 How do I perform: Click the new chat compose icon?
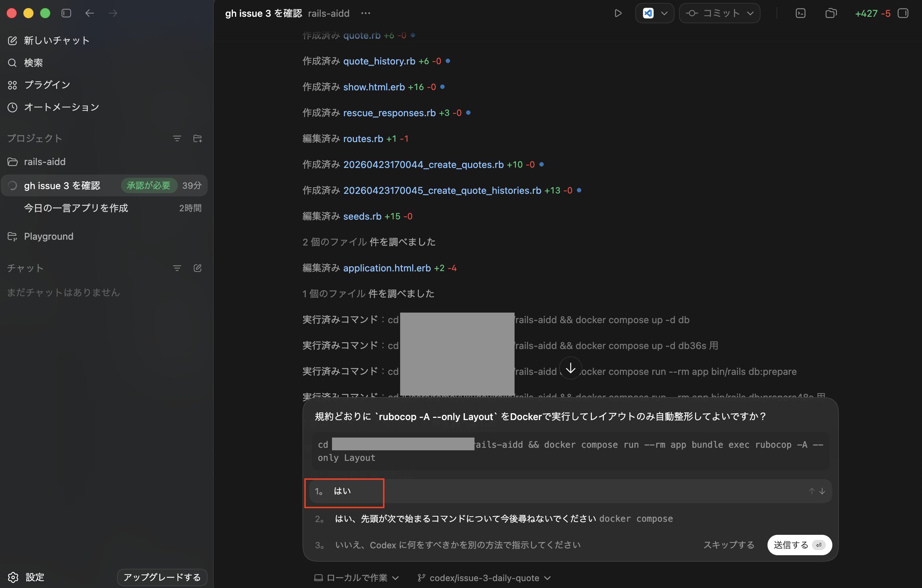pos(12,40)
